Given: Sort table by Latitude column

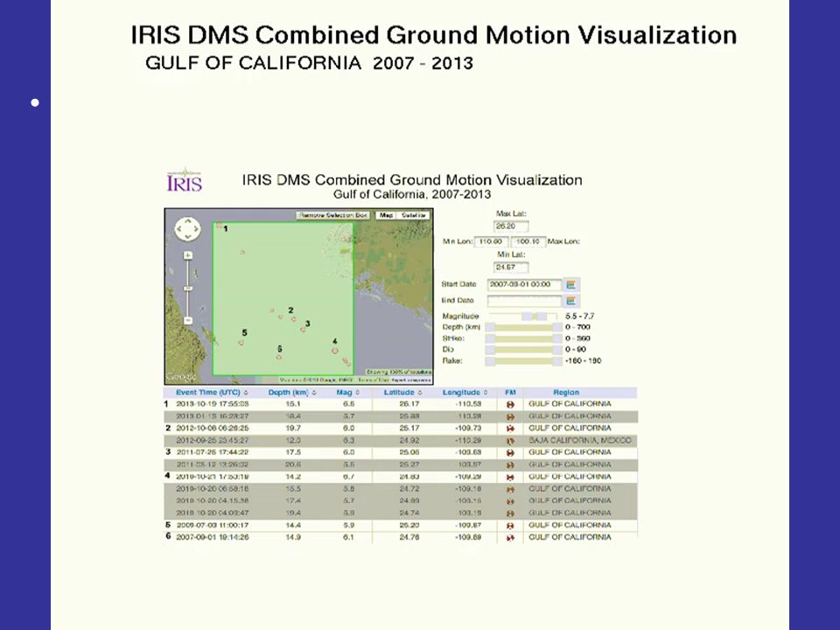Looking at the screenshot, I should [402, 393].
